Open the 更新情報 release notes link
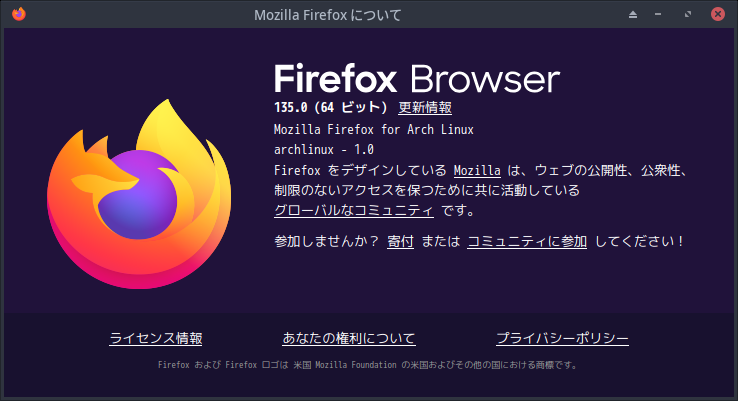 (425, 108)
